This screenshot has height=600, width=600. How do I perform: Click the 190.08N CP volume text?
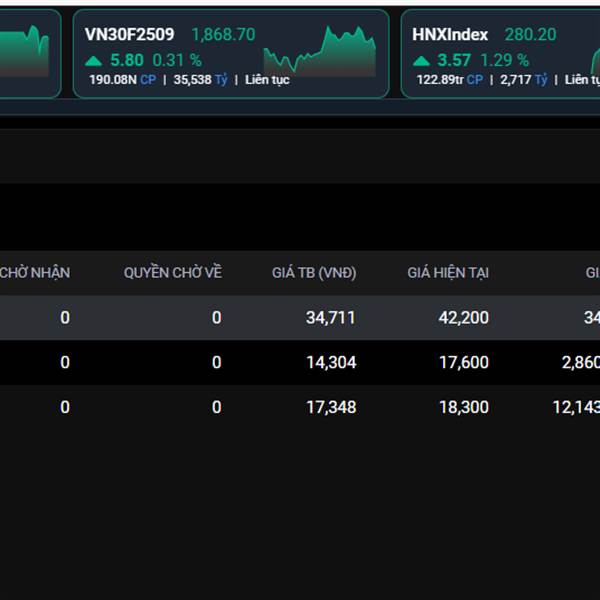coord(122,80)
